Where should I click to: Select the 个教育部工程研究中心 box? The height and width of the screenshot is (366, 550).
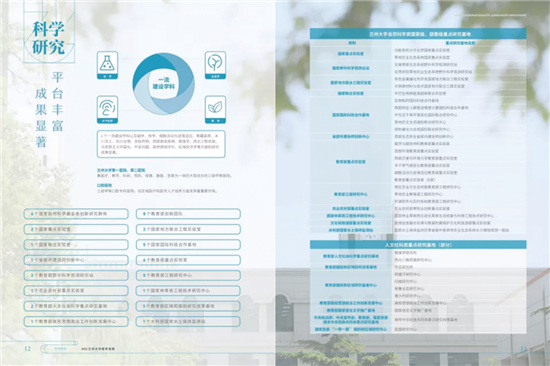188,275
